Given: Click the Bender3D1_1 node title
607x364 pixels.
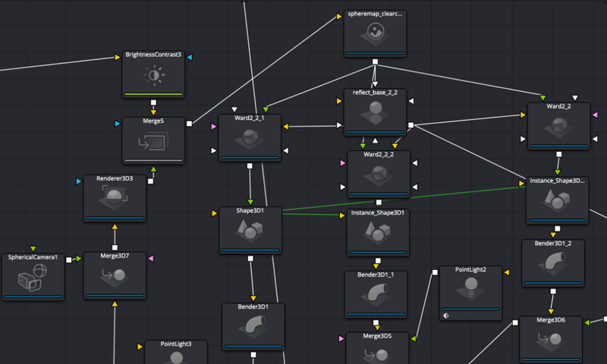Looking at the screenshot, I should coord(376,275).
